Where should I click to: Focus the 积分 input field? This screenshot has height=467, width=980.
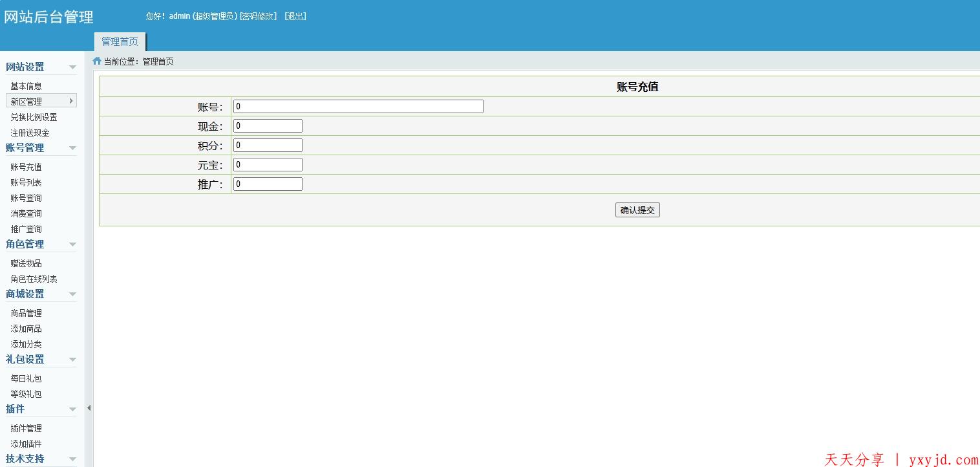(x=268, y=146)
